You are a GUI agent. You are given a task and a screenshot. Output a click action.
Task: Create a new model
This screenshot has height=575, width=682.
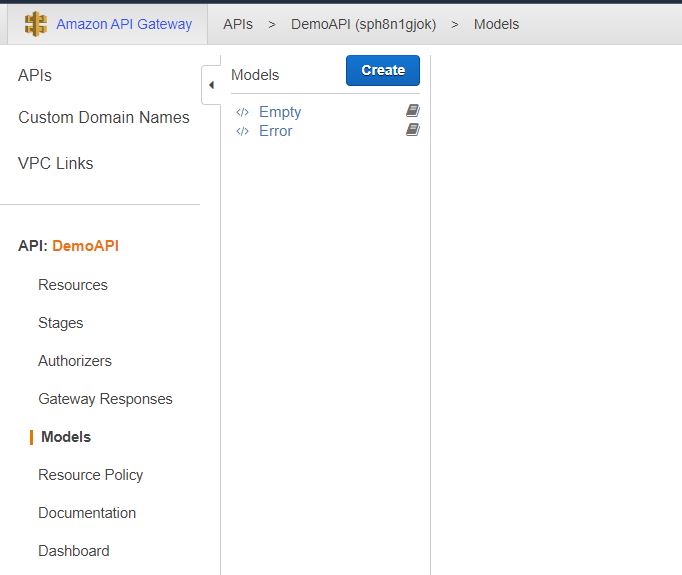383,70
